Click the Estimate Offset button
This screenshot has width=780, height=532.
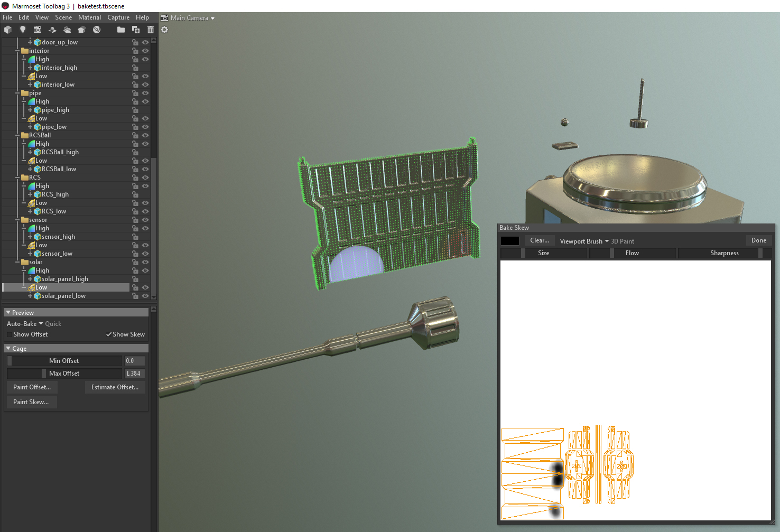(115, 387)
